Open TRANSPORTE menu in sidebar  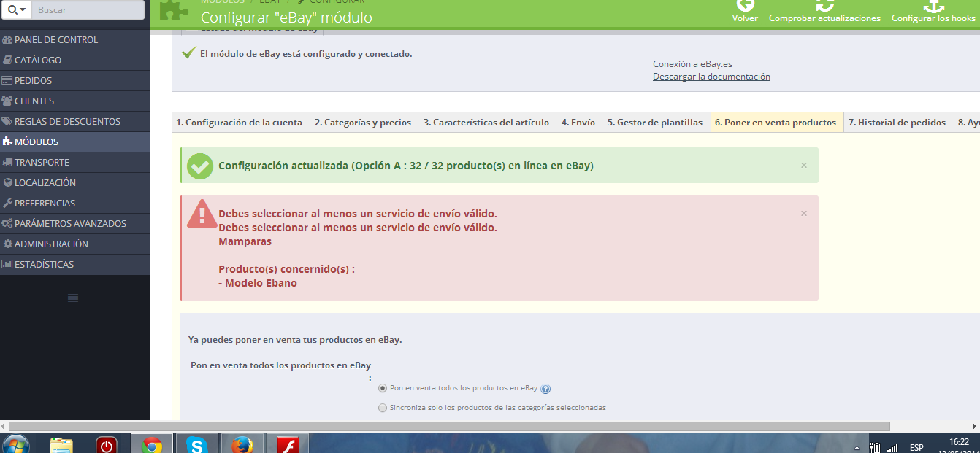pos(74,162)
